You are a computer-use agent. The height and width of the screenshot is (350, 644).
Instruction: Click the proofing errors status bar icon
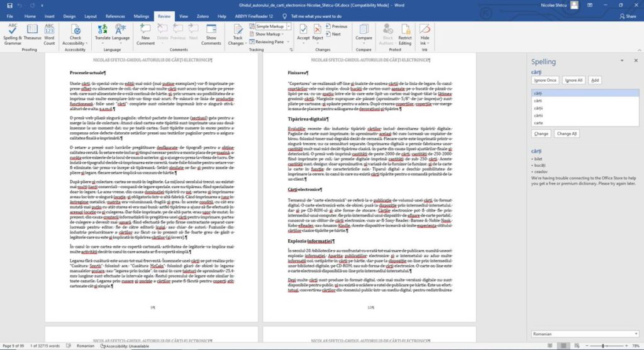pos(69,346)
